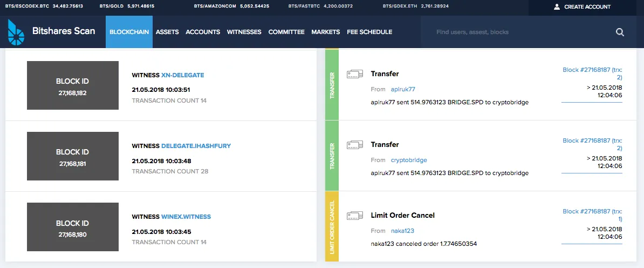Open witness DELEGATE.IHASHFURY link
The image size is (644, 268).
(x=196, y=146)
